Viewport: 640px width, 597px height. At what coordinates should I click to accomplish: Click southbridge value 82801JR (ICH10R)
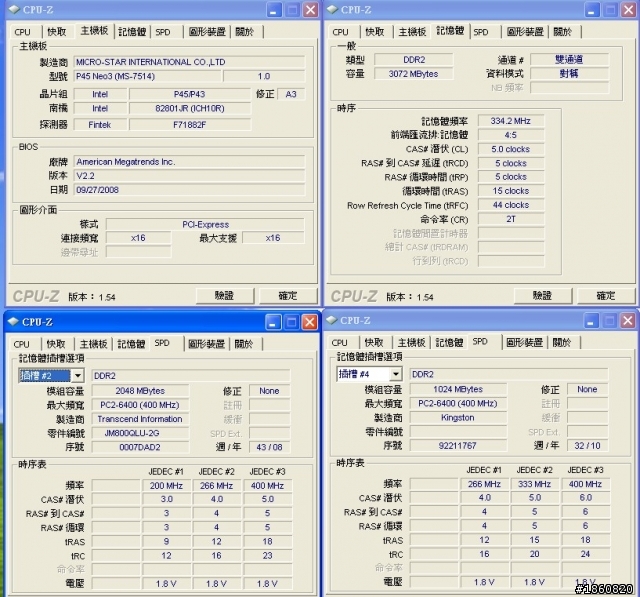tap(190, 109)
